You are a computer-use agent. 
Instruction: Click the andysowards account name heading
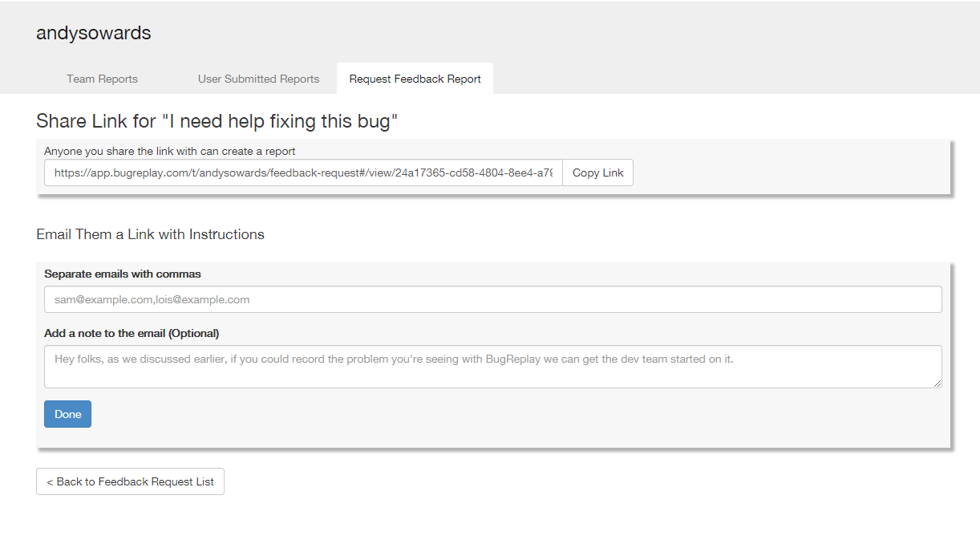pyautogui.click(x=93, y=34)
